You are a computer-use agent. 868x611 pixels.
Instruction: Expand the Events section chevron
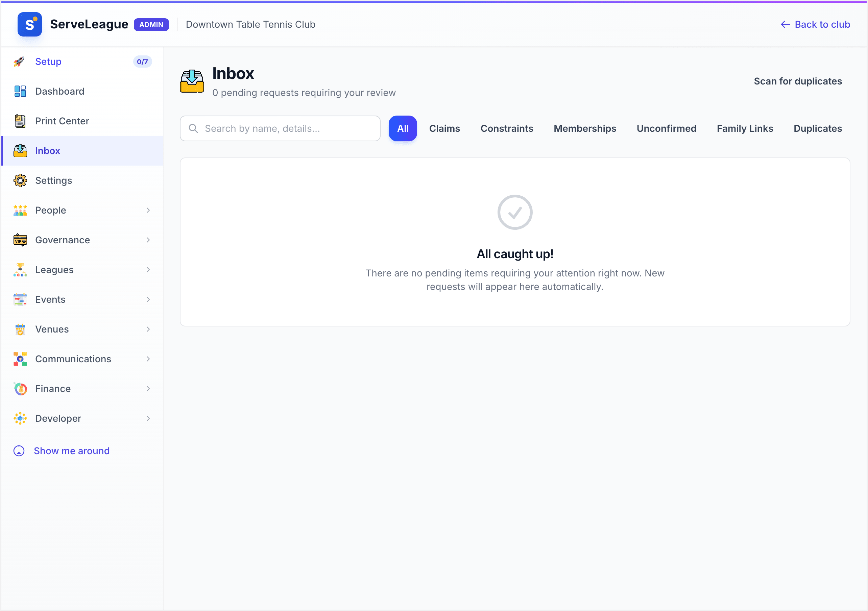tap(148, 299)
